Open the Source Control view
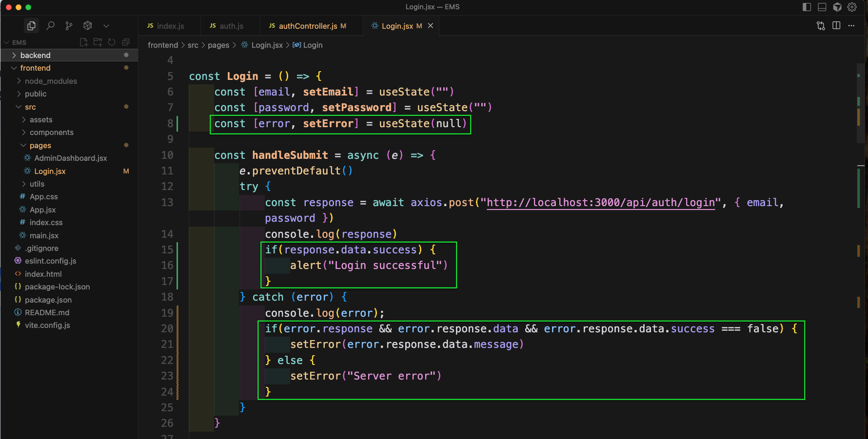Viewport: 868px width, 439px height. click(69, 26)
